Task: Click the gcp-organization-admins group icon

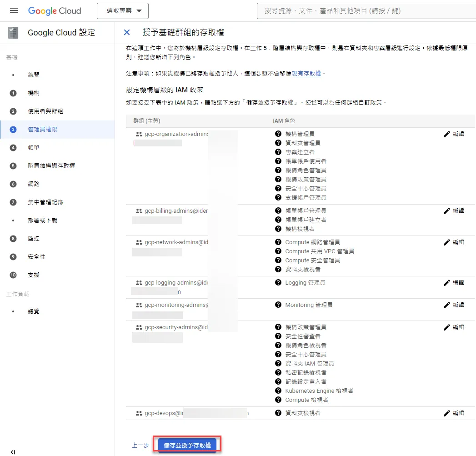Action: pyautogui.click(x=139, y=134)
